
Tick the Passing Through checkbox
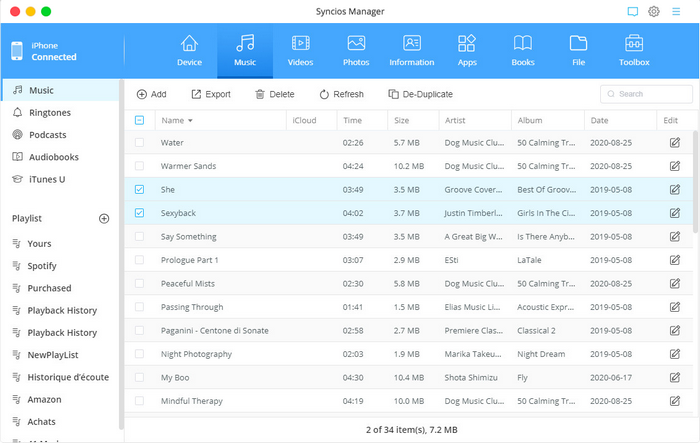139,307
